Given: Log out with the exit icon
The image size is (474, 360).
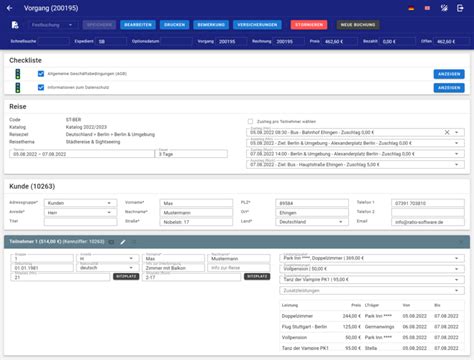Looking at the screenshot, I should (460, 8).
